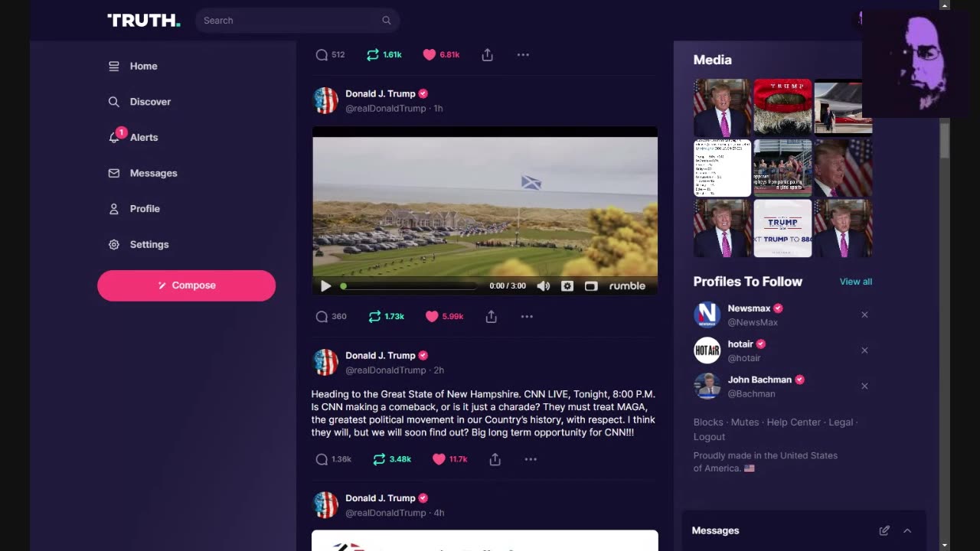
Task: Open more options for 6.81k-likes post
Action: coord(523,55)
